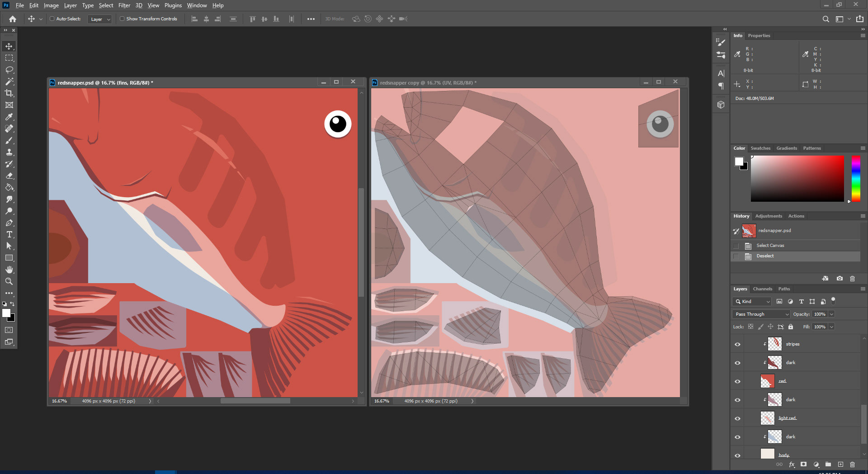Screen dimensions: 868x474
Task: Select the Select Canvas history state
Action: [796, 246]
